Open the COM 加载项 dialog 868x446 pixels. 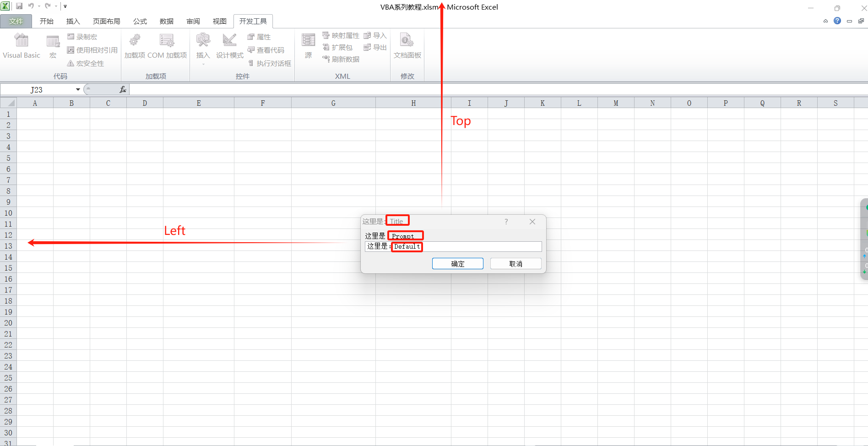[x=167, y=46]
